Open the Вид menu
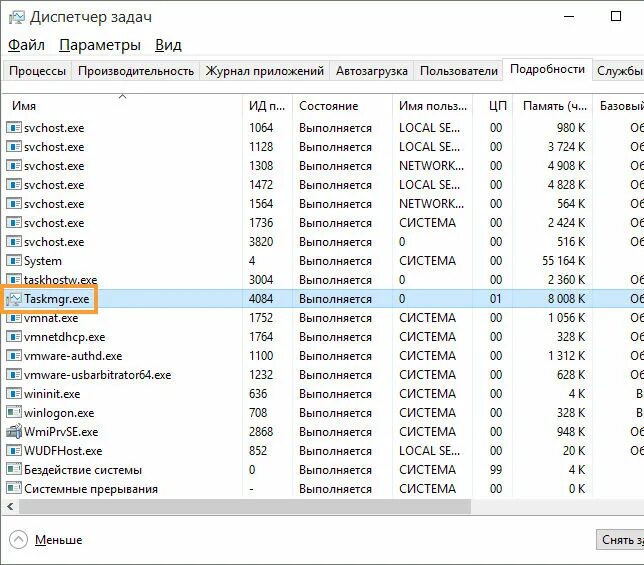The image size is (644, 565). (168, 45)
